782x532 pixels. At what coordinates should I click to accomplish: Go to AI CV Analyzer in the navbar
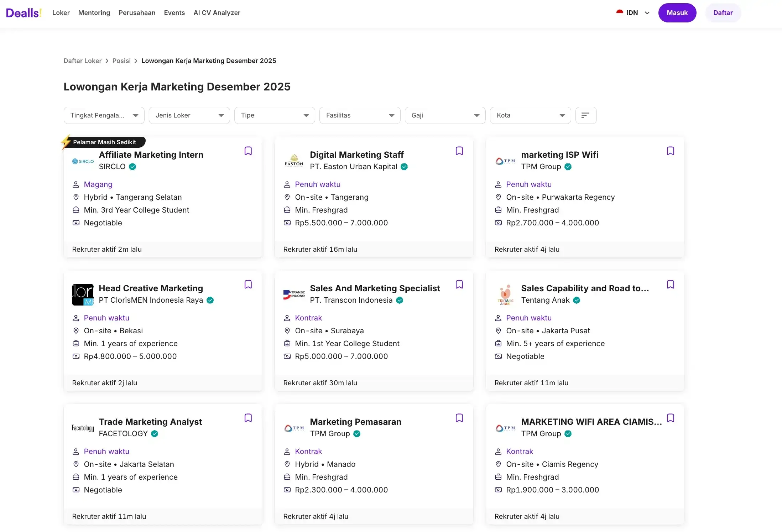click(217, 13)
